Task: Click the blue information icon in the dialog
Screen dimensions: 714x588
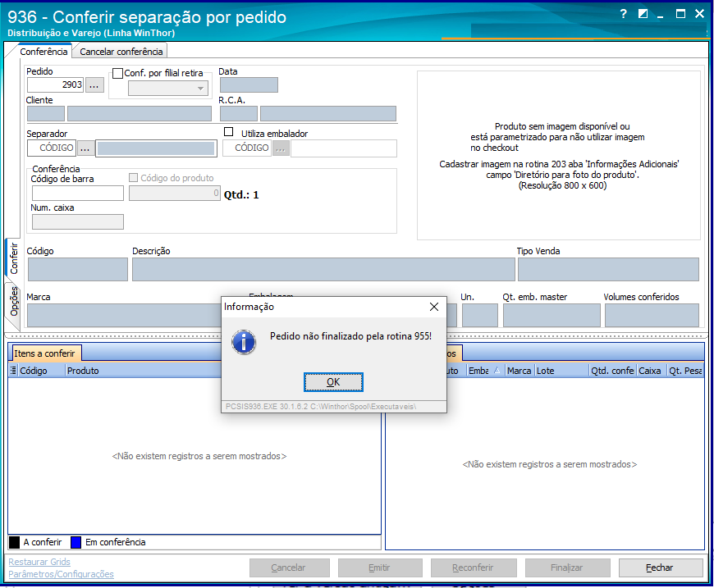Action: [244, 342]
